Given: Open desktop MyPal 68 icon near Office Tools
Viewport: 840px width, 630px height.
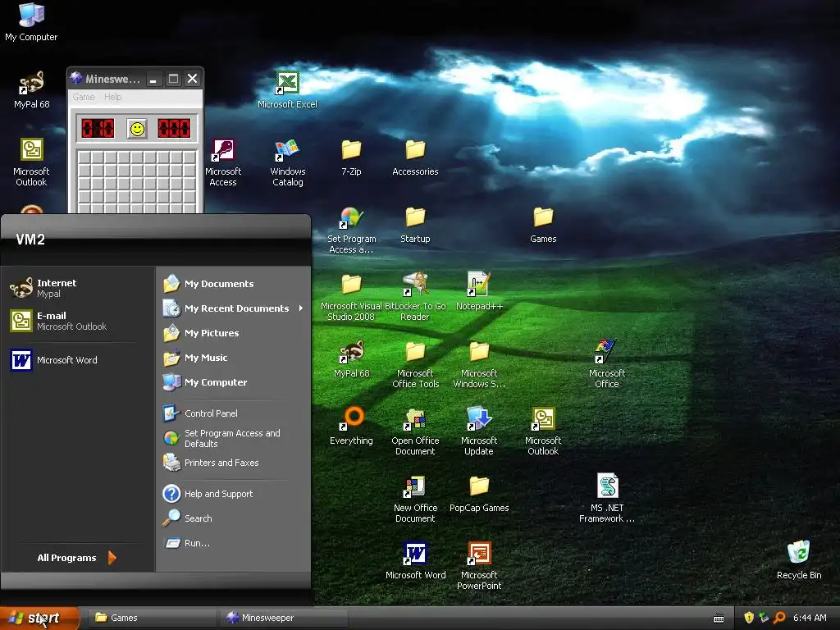Looking at the screenshot, I should coord(351,359).
